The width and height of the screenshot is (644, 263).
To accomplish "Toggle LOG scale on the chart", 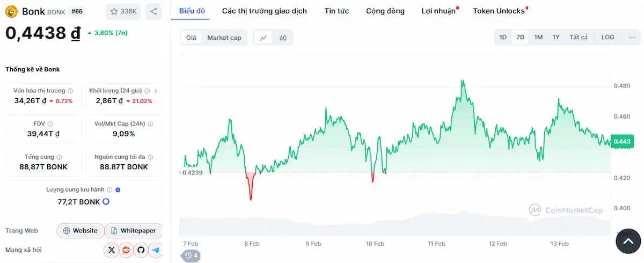I will [608, 37].
